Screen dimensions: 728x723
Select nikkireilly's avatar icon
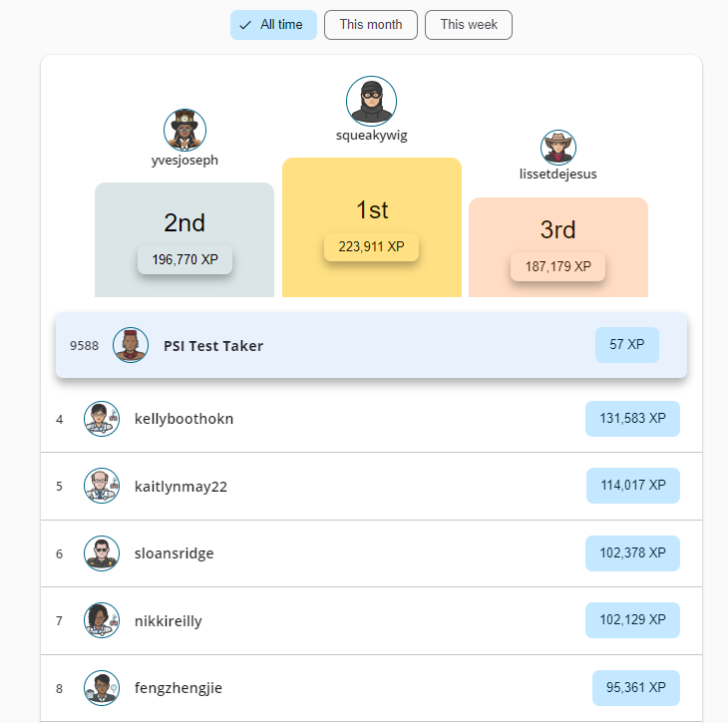(x=102, y=620)
